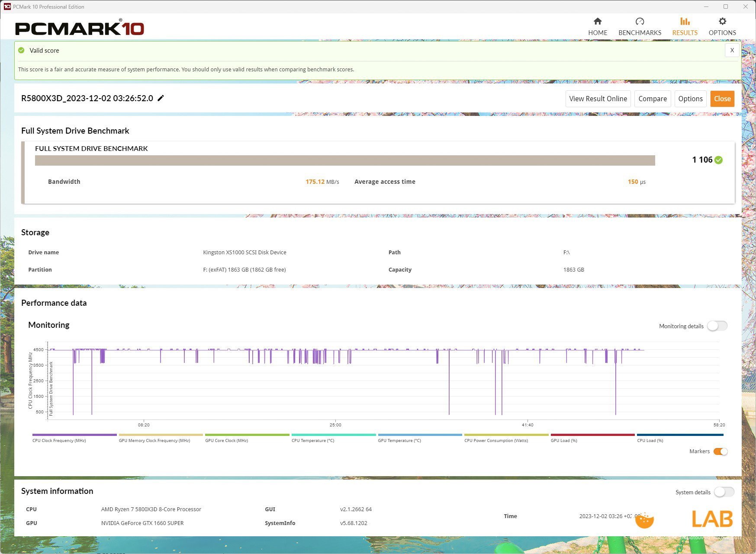Switch to the Results tab
Viewport: 756px width, 554px height.
[x=685, y=26]
